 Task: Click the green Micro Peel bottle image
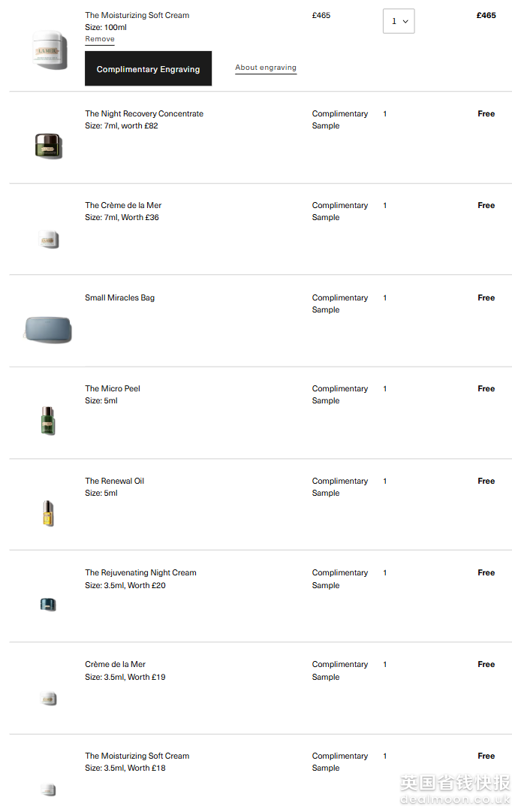tap(48, 420)
